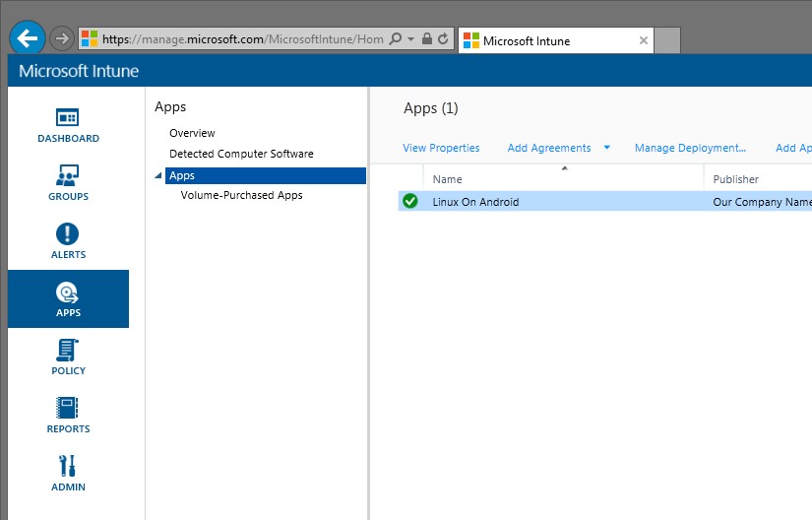Image resolution: width=812 pixels, height=520 pixels.
Task: Click the green status check for Linux On Android
Action: pos(410,201)
